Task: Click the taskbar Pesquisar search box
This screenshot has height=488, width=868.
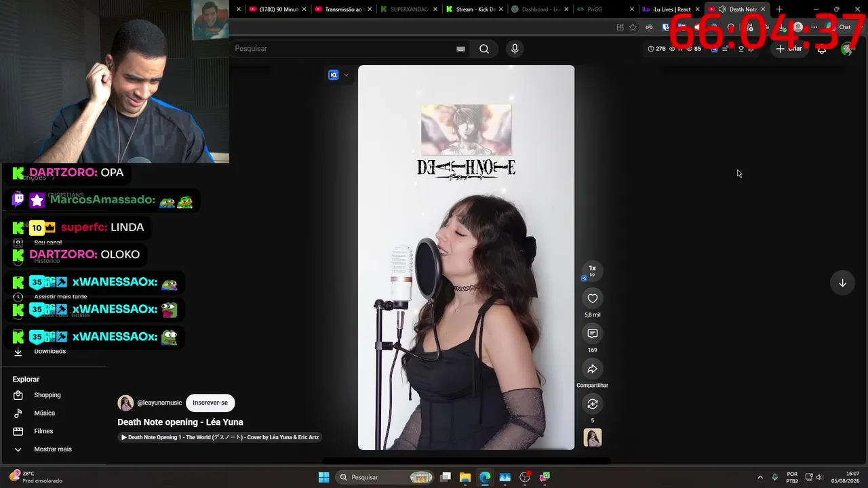Action: (x=384, y=477)
